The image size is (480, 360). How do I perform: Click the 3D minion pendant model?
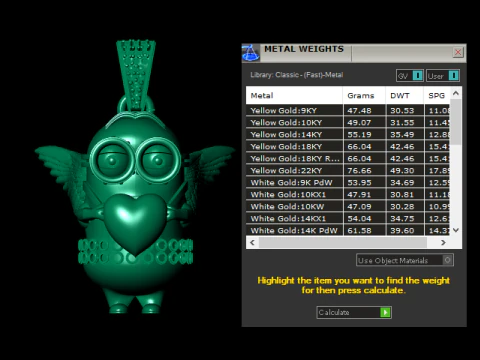point(135,177)
